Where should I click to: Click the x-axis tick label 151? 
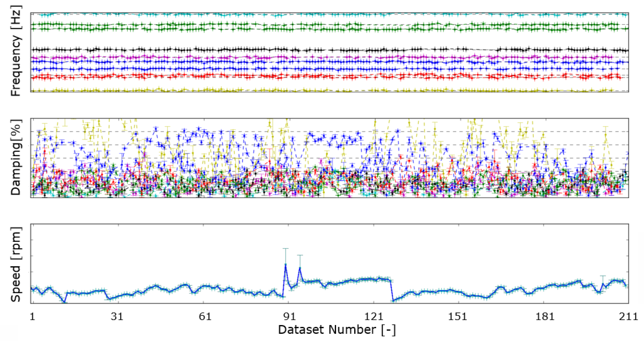pos(458,317)
